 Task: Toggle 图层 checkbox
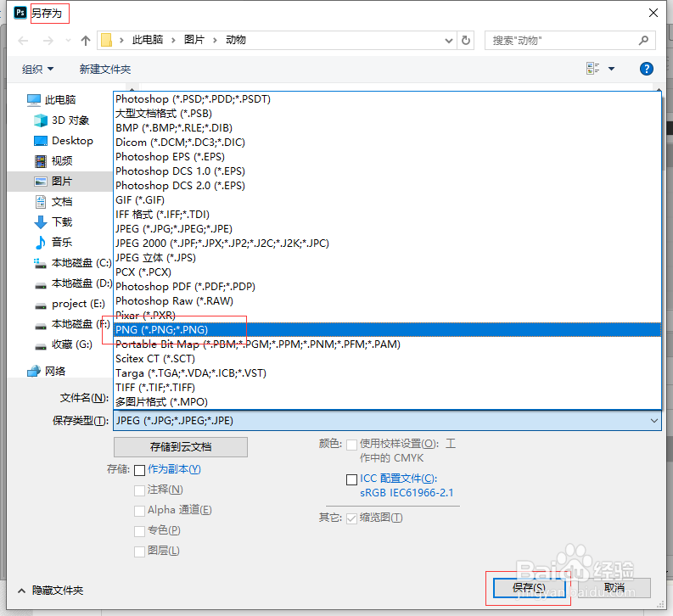point(139,552)
